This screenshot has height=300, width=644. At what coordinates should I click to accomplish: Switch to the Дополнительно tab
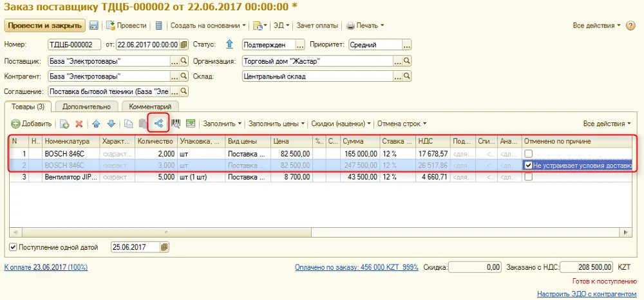tap(86, 107)
